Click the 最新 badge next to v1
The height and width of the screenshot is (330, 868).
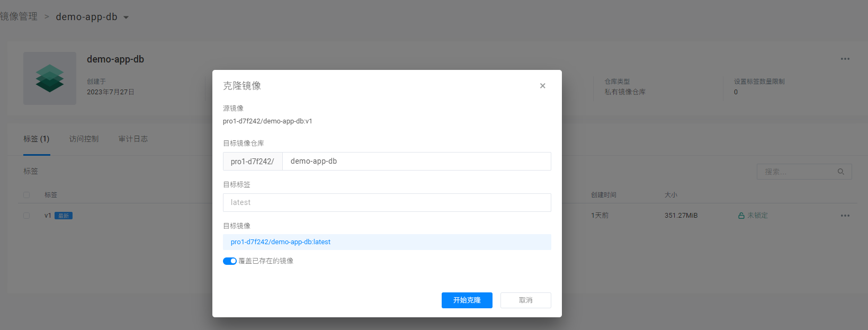[x=64, y=216]
